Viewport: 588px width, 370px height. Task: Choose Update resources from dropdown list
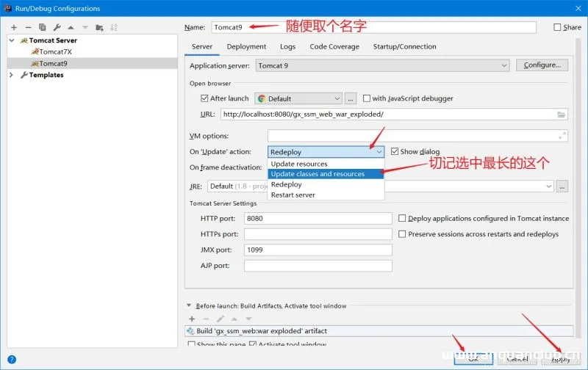coord(326,164)
